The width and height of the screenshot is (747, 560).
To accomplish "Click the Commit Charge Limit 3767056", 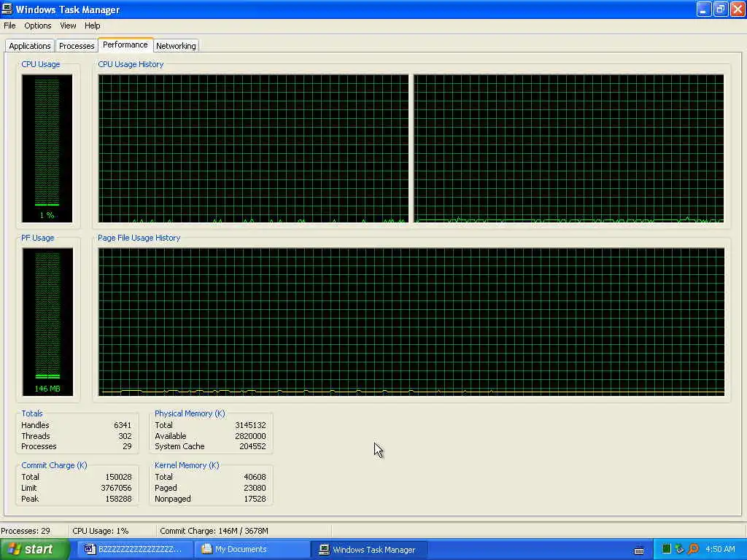I will pos(116,488).
